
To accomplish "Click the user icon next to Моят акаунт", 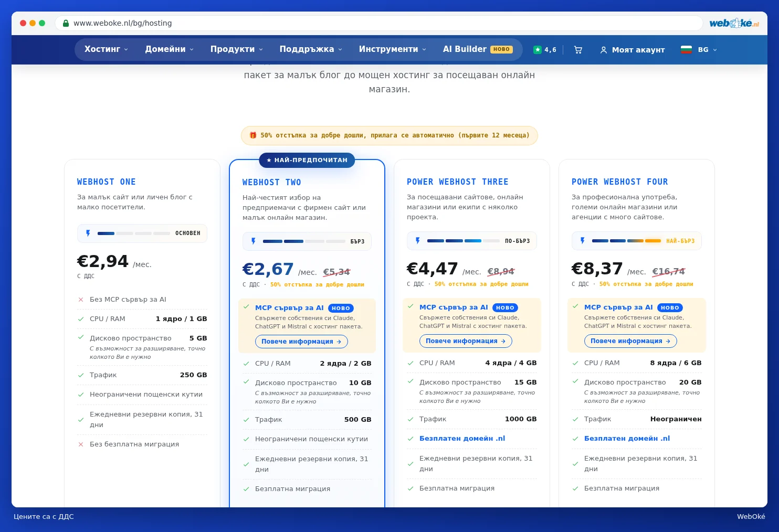I will point(604,50).
